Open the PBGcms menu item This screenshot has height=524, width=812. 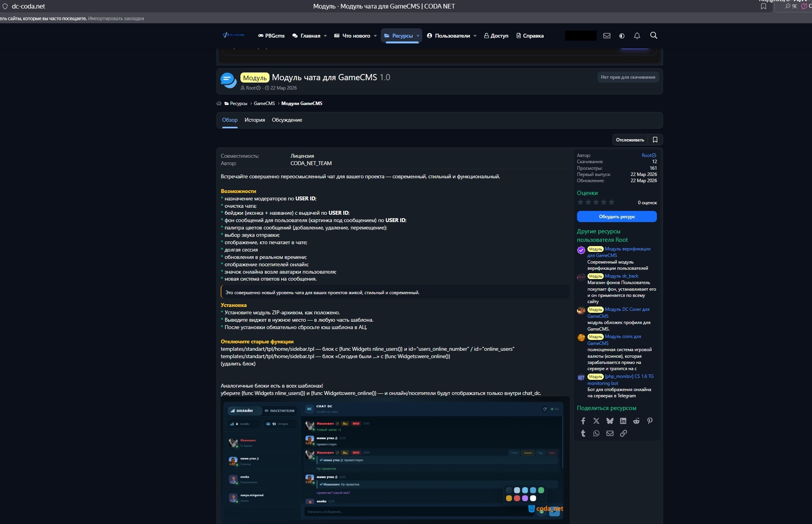[271, 36]
